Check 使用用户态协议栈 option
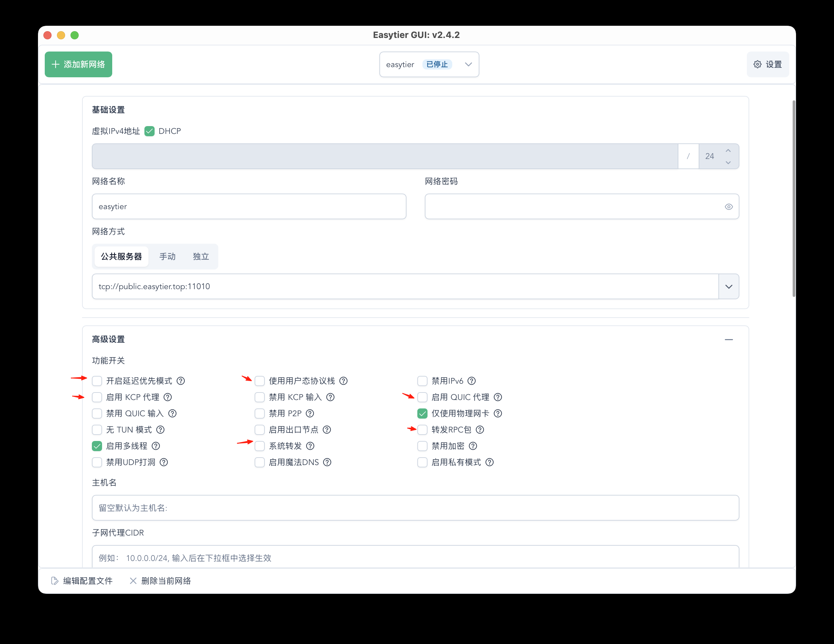The width and height of the screenshot is (834, 644). click(260, 381)
